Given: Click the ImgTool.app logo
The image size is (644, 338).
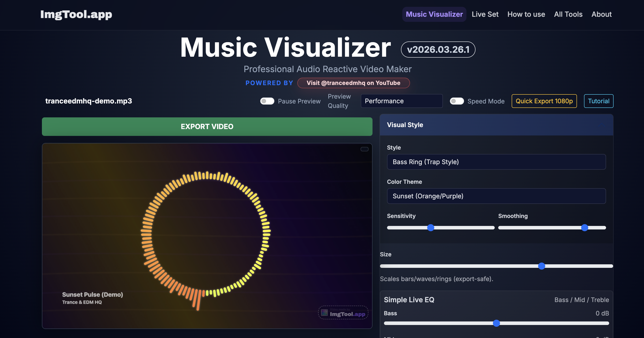Looking at the screenshot, I should click(x=76, y=14).
